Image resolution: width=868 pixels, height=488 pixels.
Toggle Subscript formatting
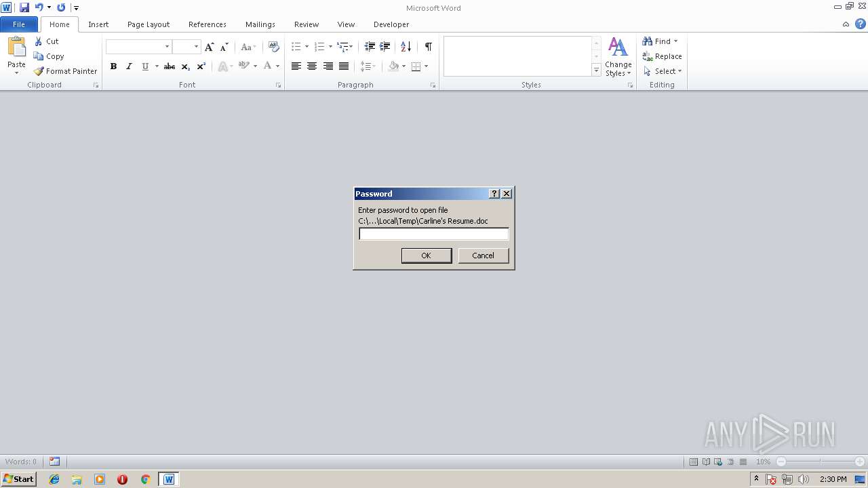coord(185,66)
